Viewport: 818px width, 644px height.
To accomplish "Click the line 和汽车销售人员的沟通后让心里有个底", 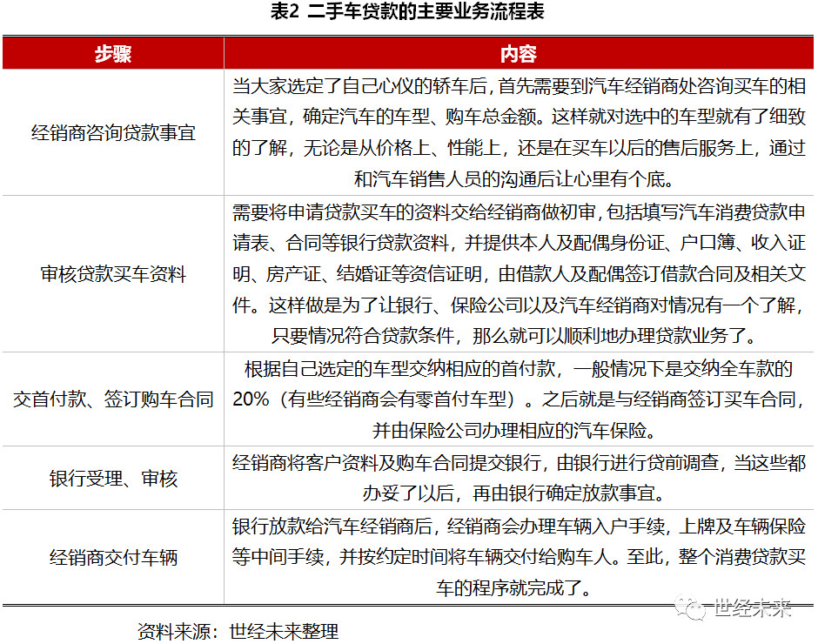I will click(x=514, y=179).
